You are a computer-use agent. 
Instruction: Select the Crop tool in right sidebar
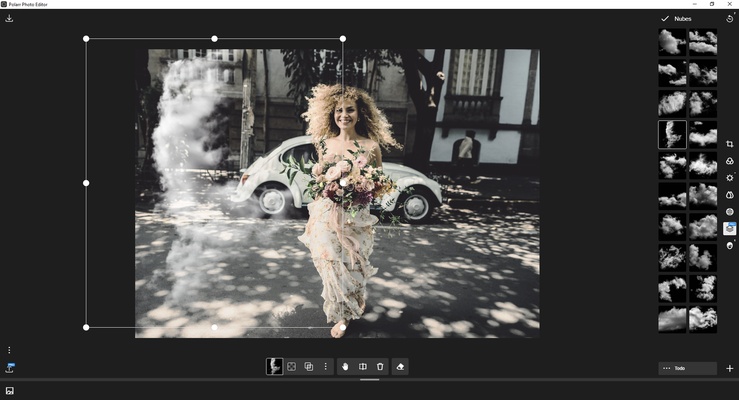click(730, 144)
